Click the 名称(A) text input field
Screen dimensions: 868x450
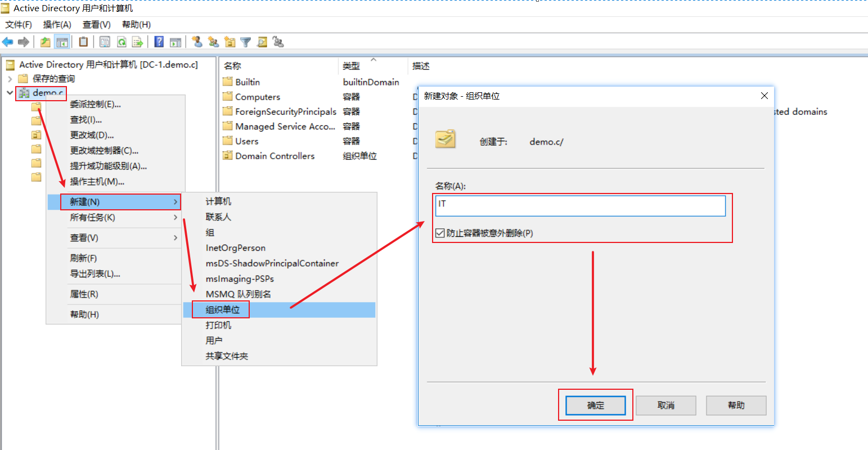580,206
